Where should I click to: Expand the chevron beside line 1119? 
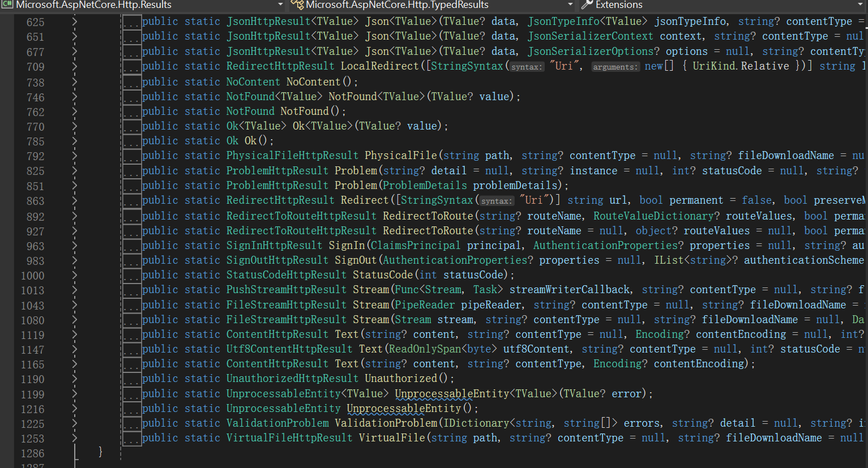pos(74,334)
